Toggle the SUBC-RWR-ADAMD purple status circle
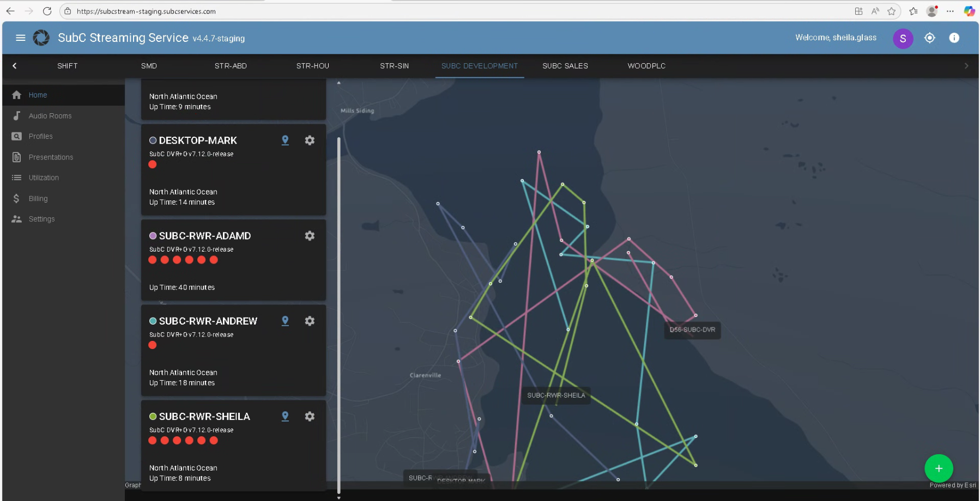The height and width of the screenshot is (501, 980). (153, 236)
